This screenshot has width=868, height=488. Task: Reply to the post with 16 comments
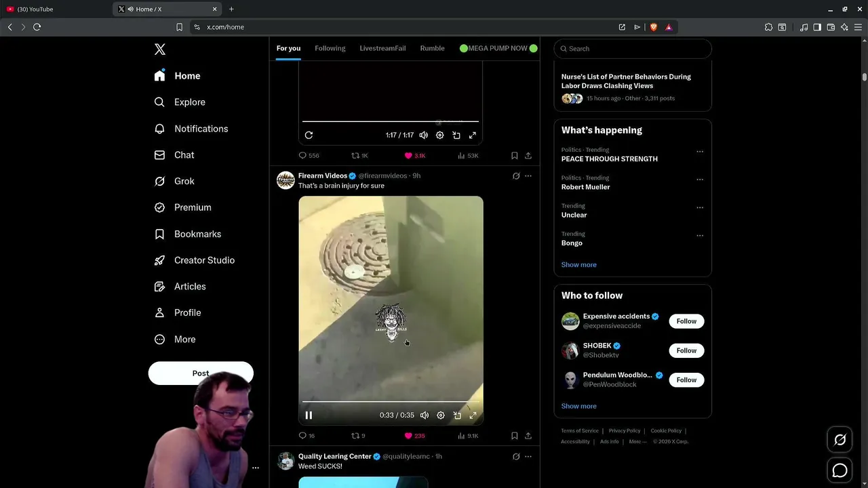point(307,436)
